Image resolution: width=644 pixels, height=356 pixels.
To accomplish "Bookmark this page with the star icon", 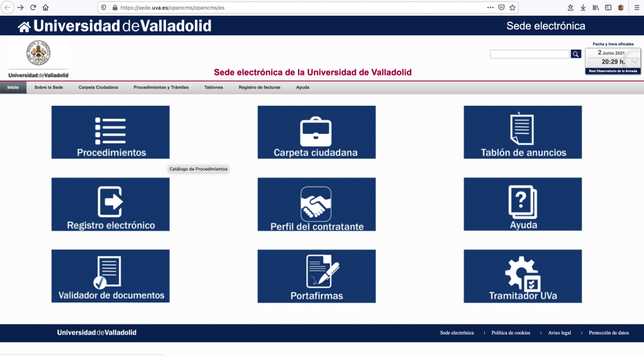I will pyautogui.click(x=512, y=8).
